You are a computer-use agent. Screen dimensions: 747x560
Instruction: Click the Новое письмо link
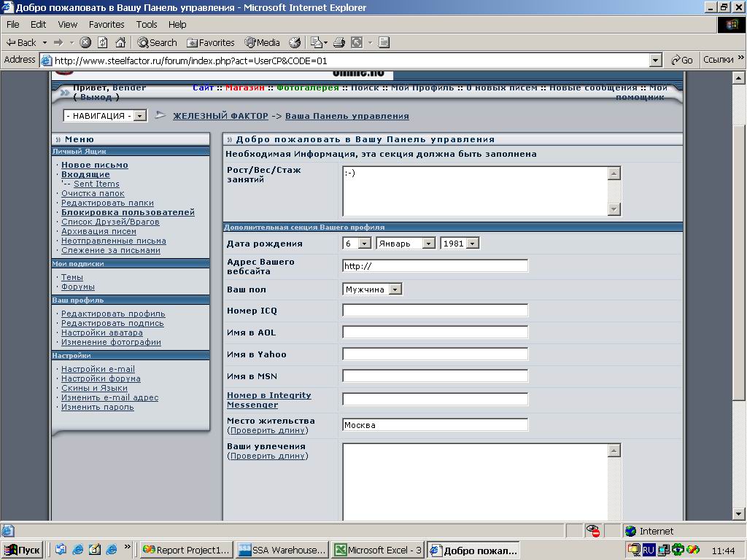(x=94, y=165)
